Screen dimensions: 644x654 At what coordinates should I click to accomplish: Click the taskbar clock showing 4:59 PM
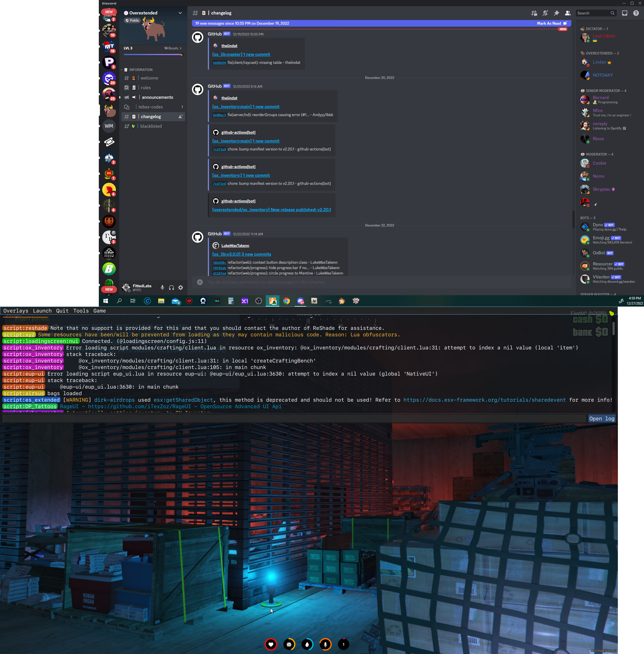(x=634, y=301)
